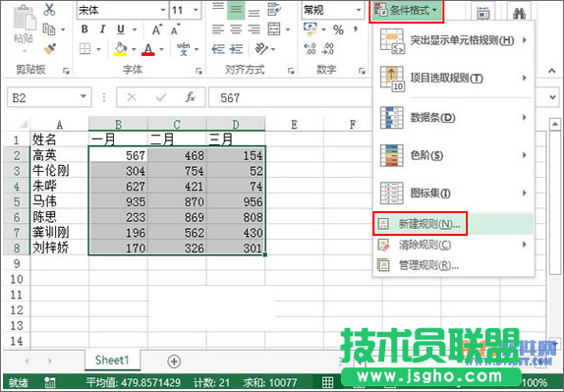564x392 pixels.
Task: Click the Insert Function fx button
Action: coord(190,97)
